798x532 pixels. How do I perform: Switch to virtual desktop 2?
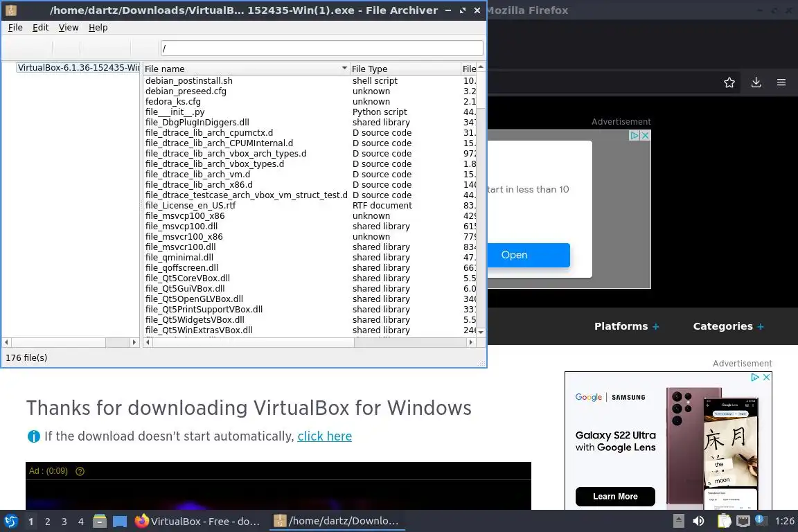[47, 522]
